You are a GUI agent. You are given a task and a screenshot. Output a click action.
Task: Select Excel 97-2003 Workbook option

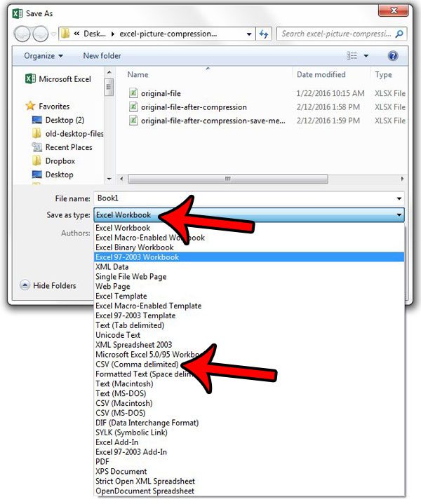click(250, 257)
